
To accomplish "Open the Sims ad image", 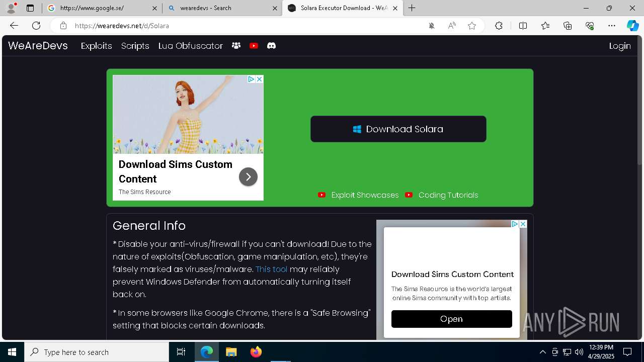I will (188, 115).
